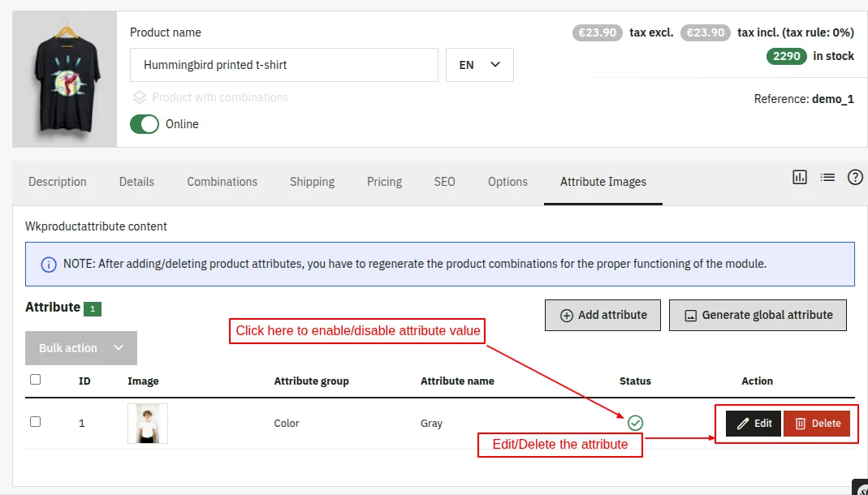Click the list view icon

click(827, 176)
